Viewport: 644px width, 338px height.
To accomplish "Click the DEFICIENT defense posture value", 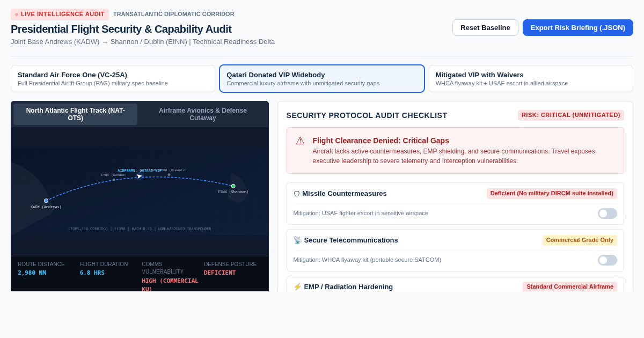I will point(219,273).
